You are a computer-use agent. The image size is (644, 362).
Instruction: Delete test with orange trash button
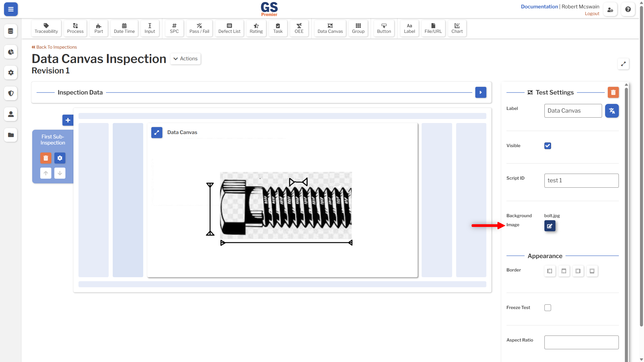[x=613, y=93]
